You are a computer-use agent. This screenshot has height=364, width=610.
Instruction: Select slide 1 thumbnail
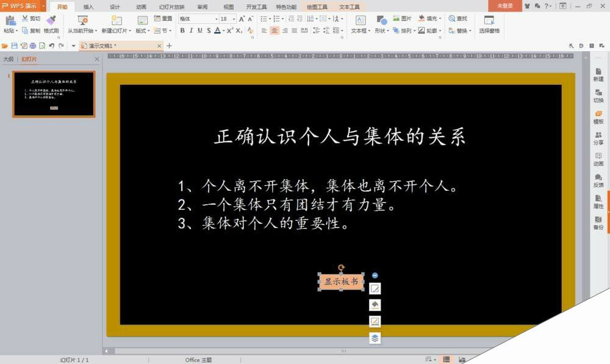point(54,94)
